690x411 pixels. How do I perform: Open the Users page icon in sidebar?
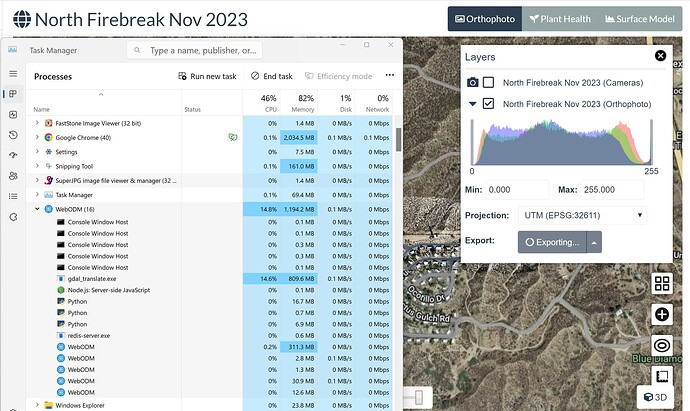pos(13,176)
